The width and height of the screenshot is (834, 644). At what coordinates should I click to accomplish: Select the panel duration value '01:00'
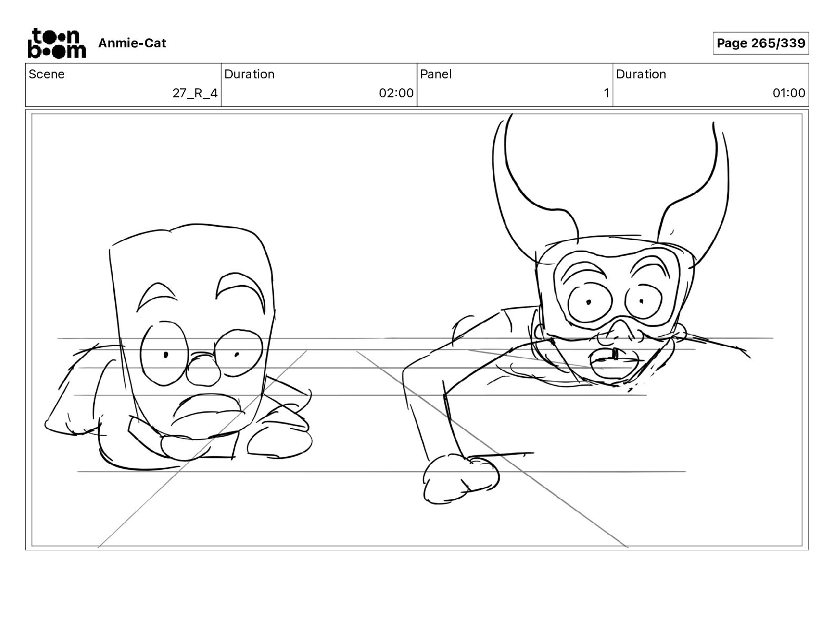[x=789, y=93]
